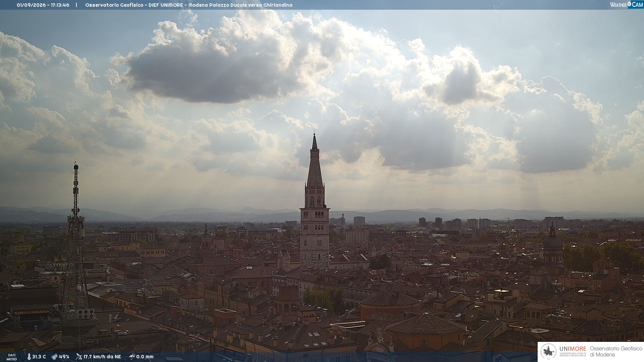Click the rain umbrella precipitation icon
Screen dimensions: 644x362
tap(132, 357)
